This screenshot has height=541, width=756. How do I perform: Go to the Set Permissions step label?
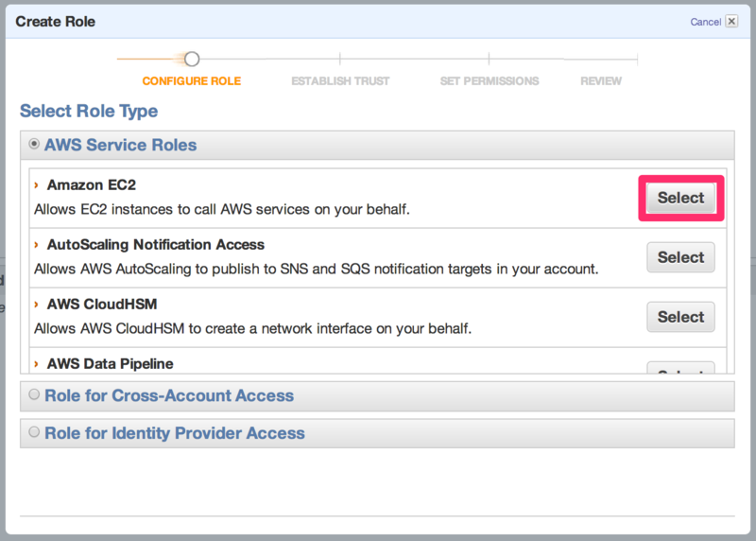click(490, 81)
